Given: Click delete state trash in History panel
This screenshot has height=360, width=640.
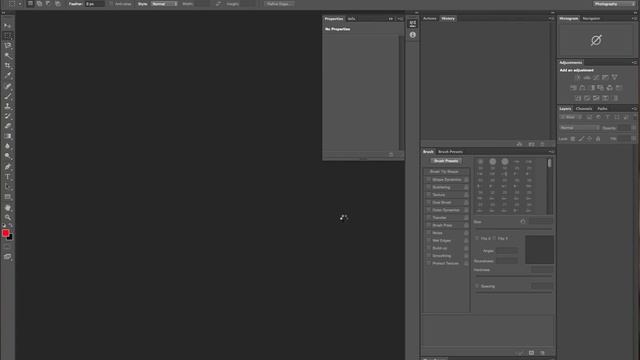Looking at the screenshot, I should [542, 144].
